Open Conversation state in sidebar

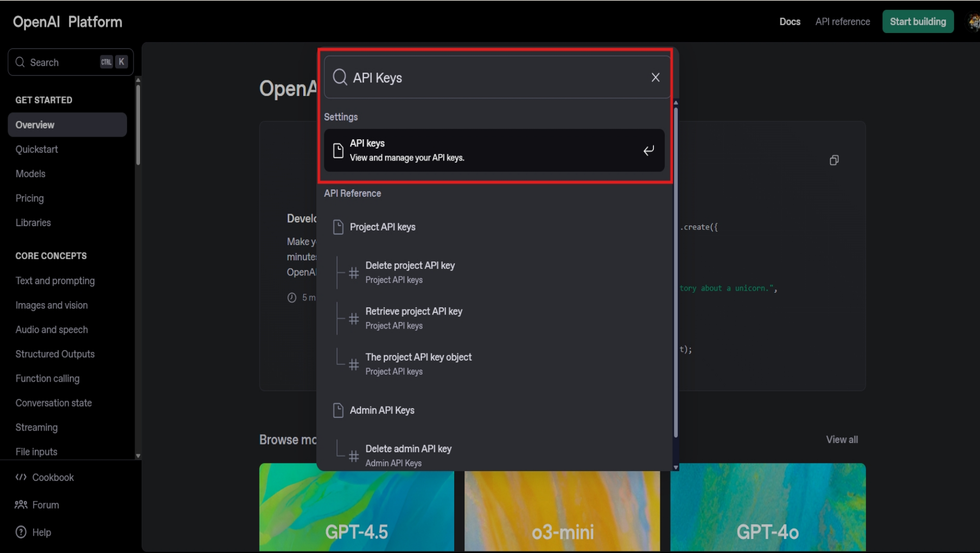pos(54,403)
